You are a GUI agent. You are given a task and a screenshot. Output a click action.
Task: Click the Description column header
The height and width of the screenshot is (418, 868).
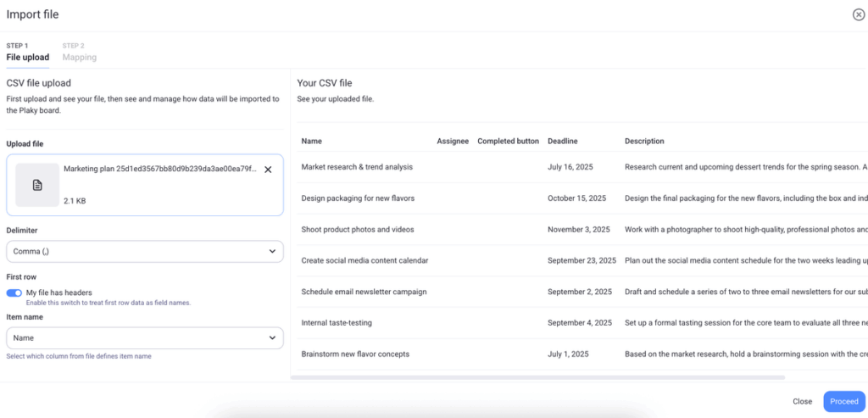click(644, 142)
